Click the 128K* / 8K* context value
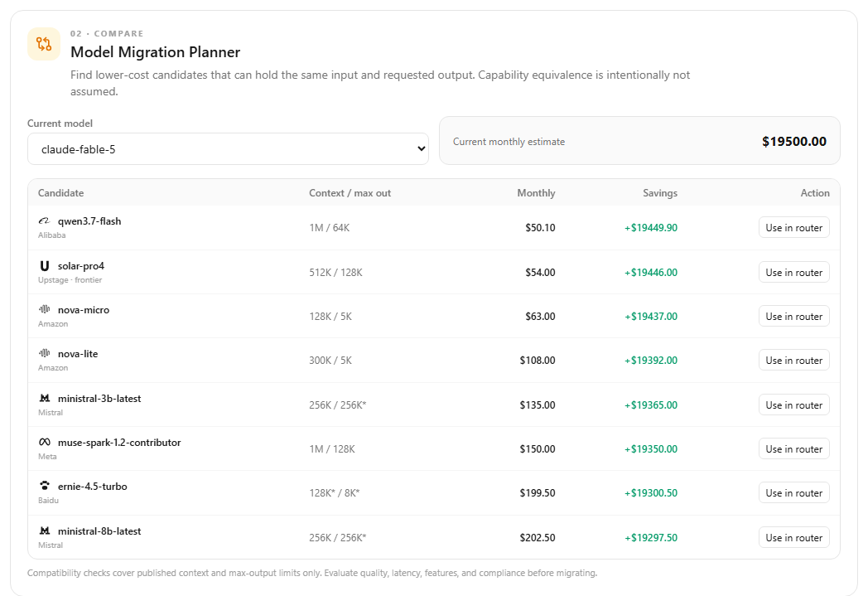The height and width of the screenshot is (596, 868). click(x=335, y=492)
